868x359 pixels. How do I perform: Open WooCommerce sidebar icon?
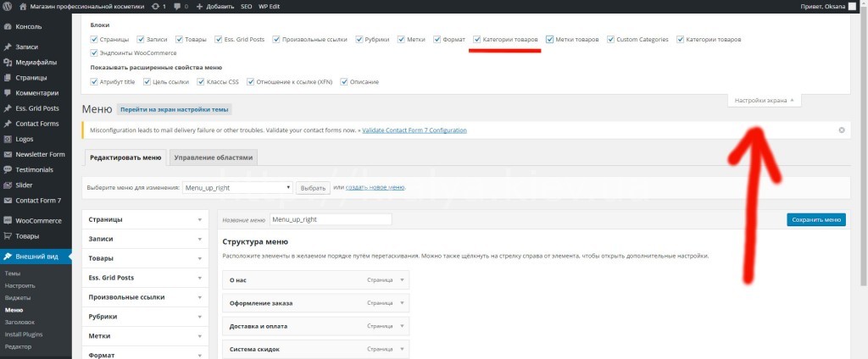(x=8, y=221)
